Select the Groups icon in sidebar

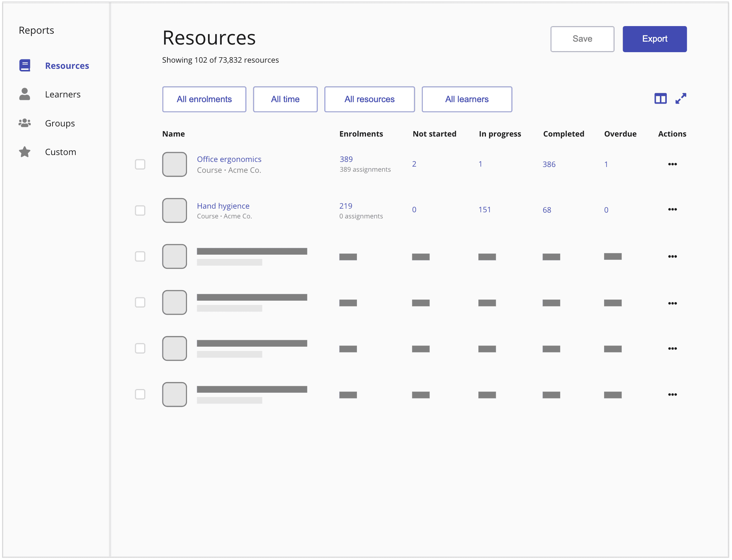click(24, 123)
